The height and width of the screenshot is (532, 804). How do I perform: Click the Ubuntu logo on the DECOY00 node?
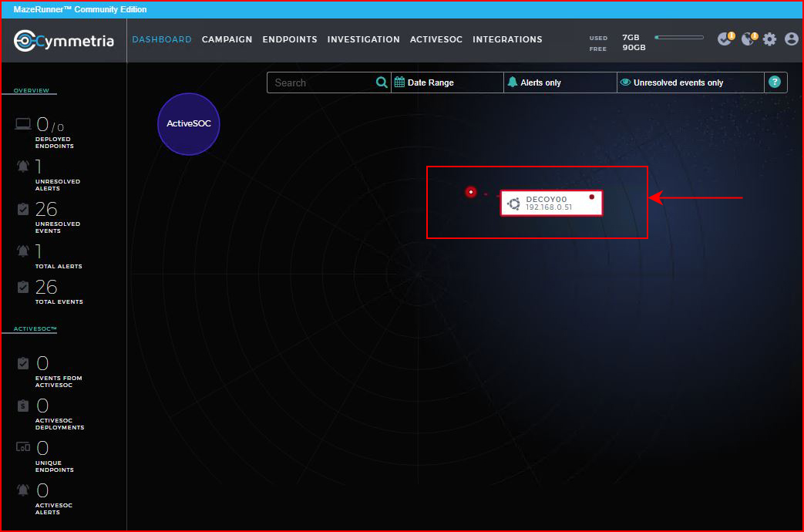[514, 204]
